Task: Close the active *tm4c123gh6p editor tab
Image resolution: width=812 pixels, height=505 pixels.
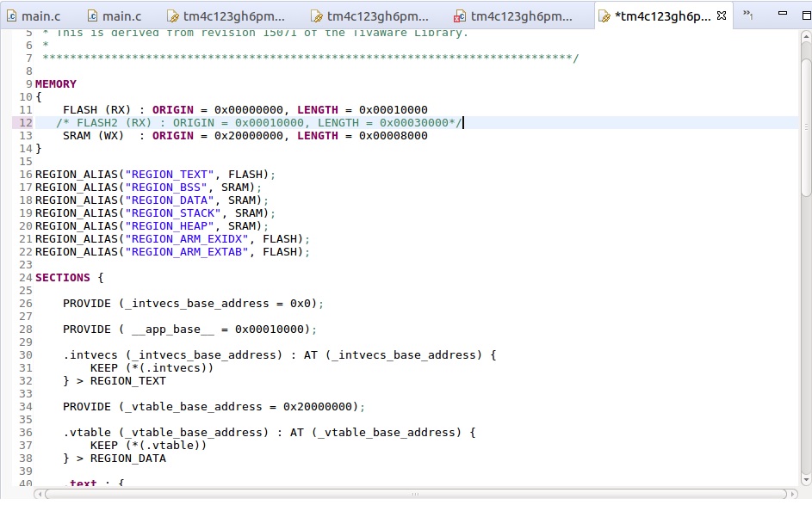Action: pyautogui.click(x=722, y=15)
